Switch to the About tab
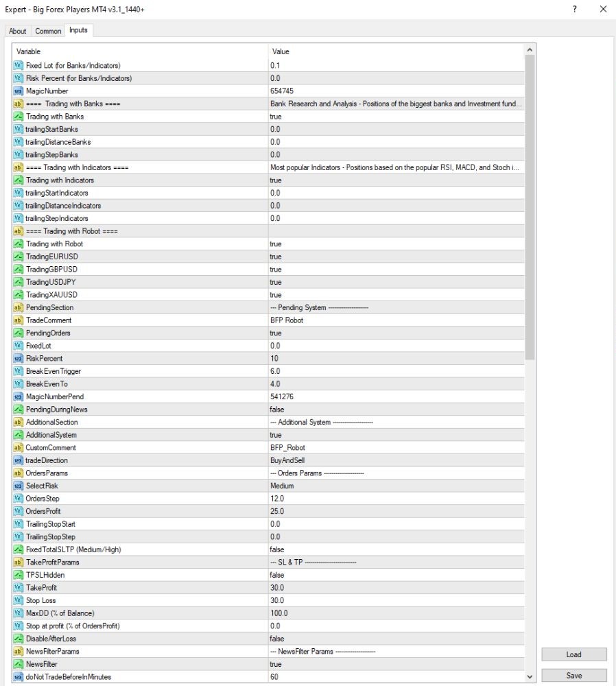Image resolution: width=616 pixels, height=686 pixels. [x=18, y=31]
